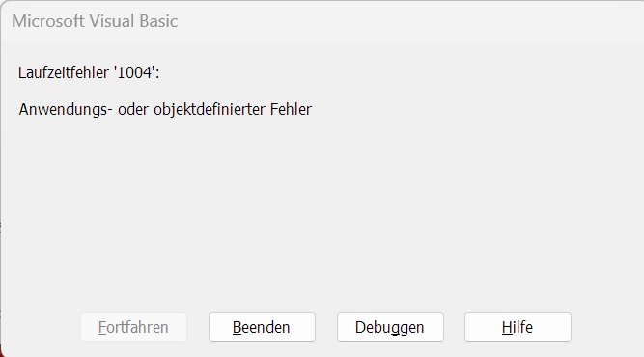This screenshot has height=357, width=644.
Task: Click the greyed-out Fortfahren button
Action: [x=133, y=327]
